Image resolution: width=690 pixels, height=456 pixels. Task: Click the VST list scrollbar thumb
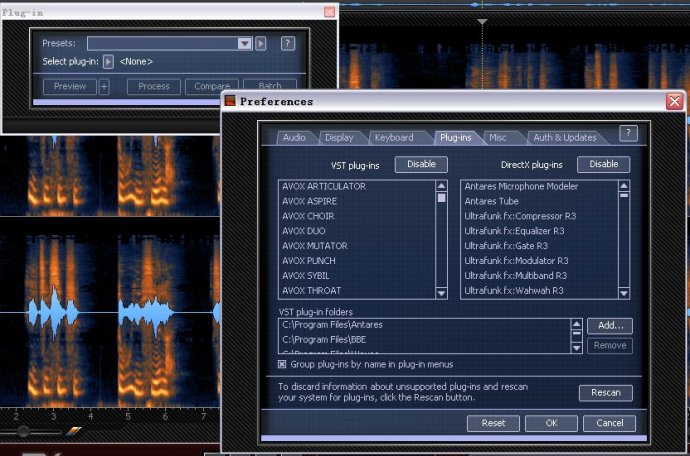(441, 198)
